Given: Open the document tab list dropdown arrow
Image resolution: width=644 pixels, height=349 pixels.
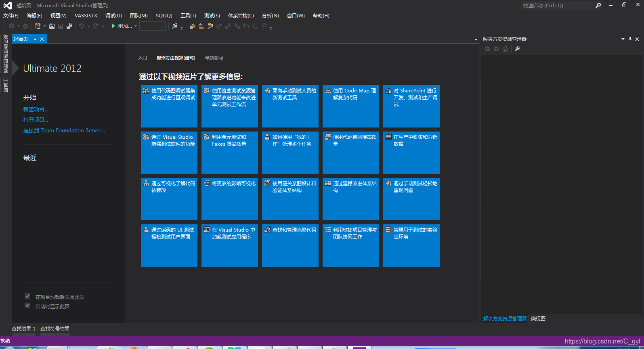Looking at the screenshot, I should coord(476,40).
